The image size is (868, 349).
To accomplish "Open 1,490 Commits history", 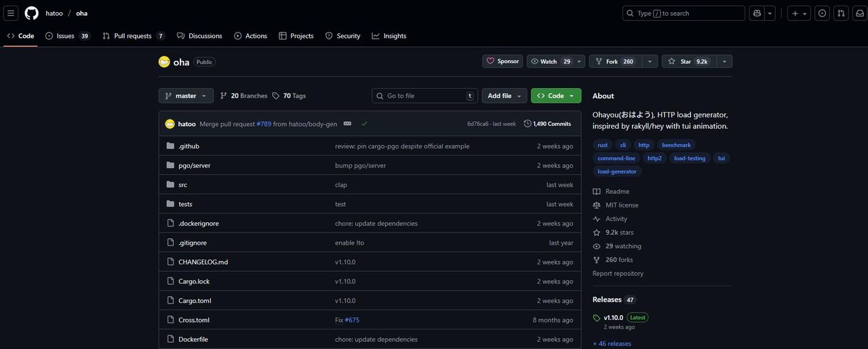I will coord(547,124).
